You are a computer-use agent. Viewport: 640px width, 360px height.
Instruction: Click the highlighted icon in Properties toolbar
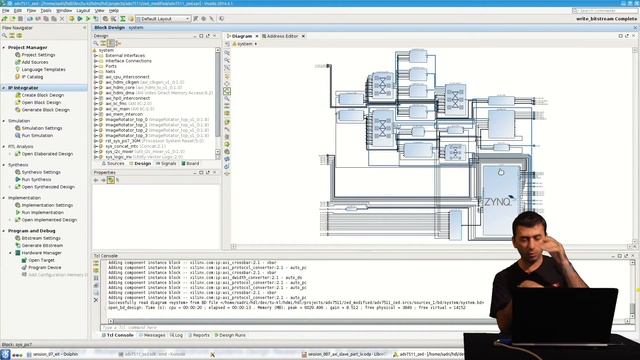(x=111, y=180)
